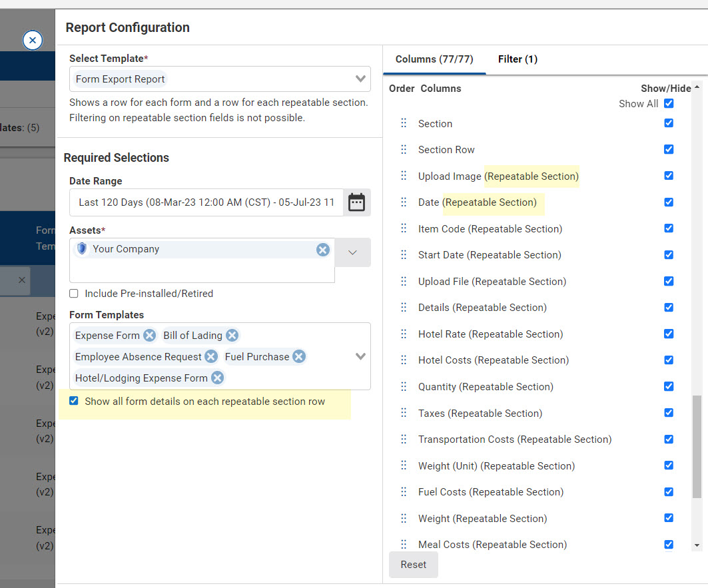The width and height of the screenshot is (708, 588).
Task: Click the Form Export Report template chip
Action: [120, 79]
